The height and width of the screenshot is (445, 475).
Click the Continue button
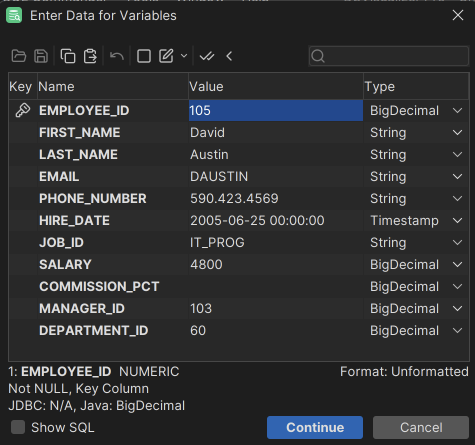click(x=315, y=427)
